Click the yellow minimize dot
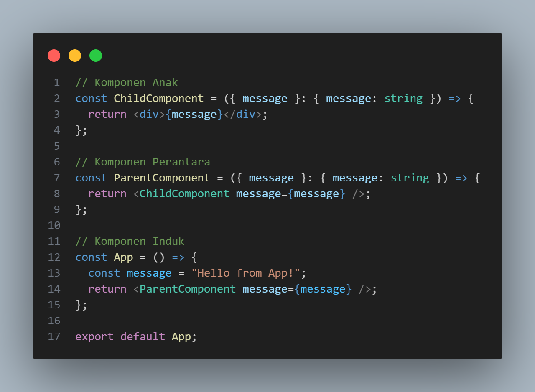 75,56
